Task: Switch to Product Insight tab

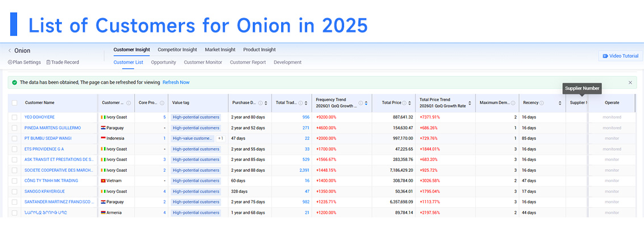Action: point(260,50)
